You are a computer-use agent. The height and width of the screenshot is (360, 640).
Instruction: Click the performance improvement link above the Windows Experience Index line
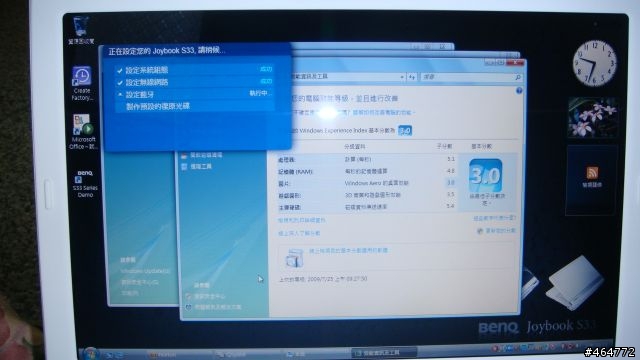[383, 112]
